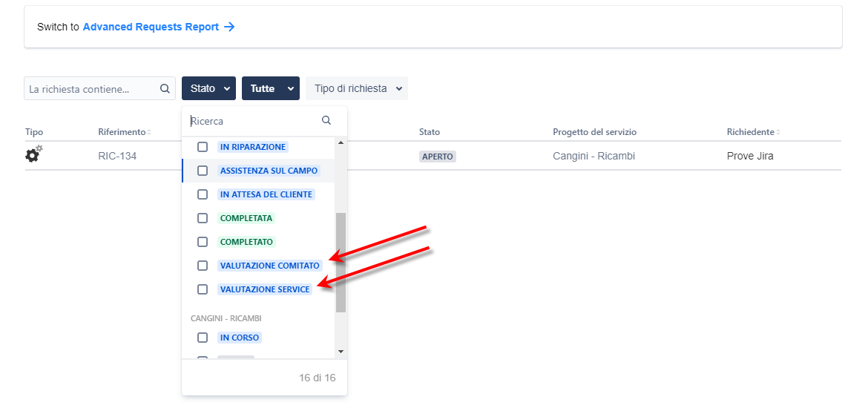
Task: Click the status list scroll down arrow
Action: click(x=341, y=351)
